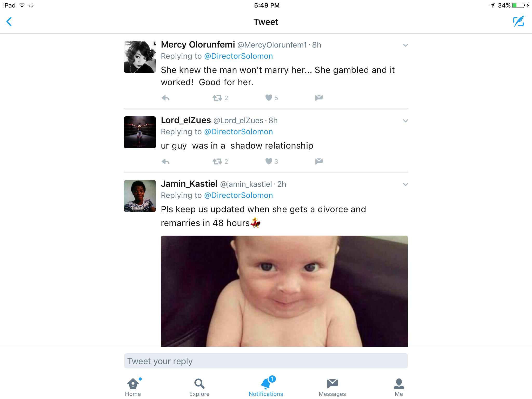Go to the Explore tab
The image size is (532, 399).
199,387
